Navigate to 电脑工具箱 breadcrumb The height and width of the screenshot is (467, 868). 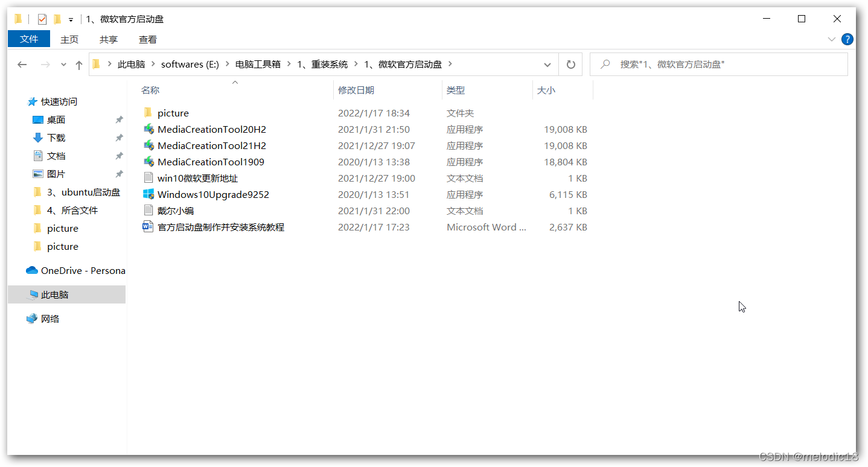click(x=258, y=65)
